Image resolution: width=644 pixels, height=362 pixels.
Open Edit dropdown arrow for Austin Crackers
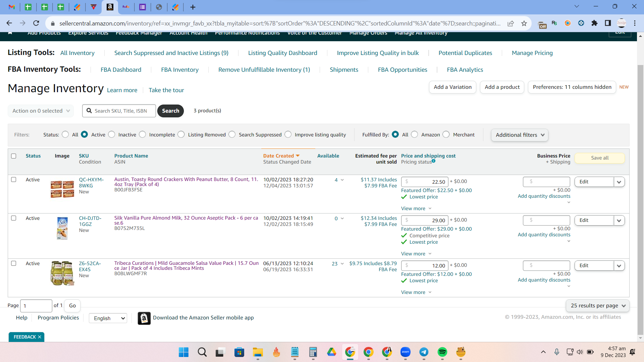click(619, 182)
